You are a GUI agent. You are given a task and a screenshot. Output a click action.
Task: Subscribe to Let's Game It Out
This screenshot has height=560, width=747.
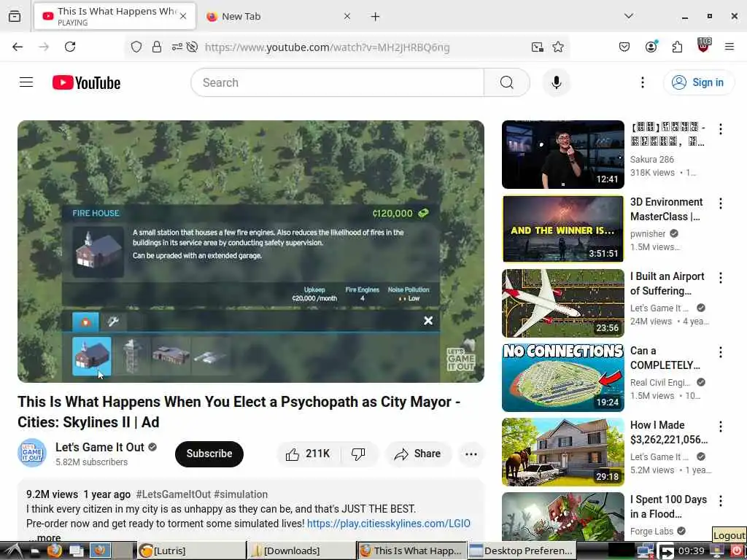pyautogui.click(x=209, y=454)
